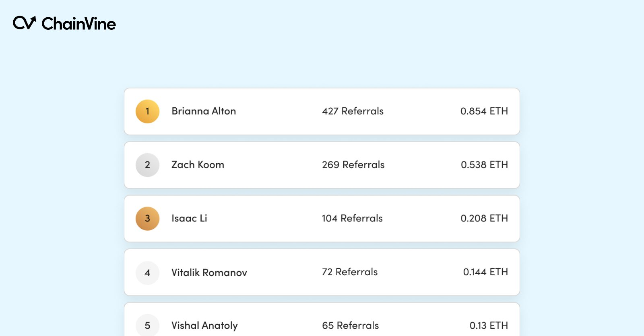This screenshot has width=644, height=336.
Task: Click the ChainVine CV logo icon
Action: 25,23
